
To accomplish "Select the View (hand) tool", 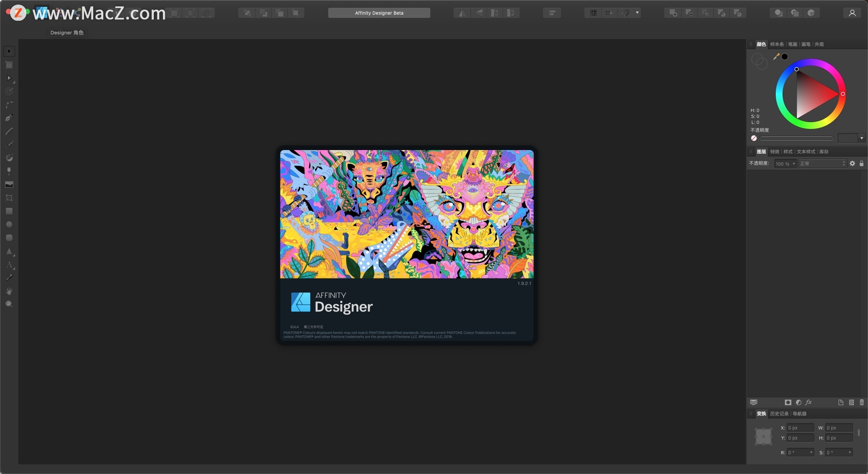I will [x=9, y=291].
